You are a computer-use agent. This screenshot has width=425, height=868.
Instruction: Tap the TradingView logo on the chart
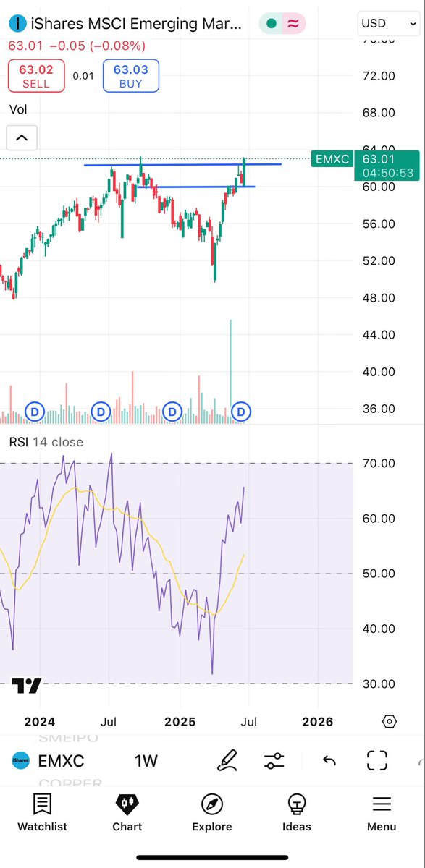pyautogui.click(x=27, y=686)
